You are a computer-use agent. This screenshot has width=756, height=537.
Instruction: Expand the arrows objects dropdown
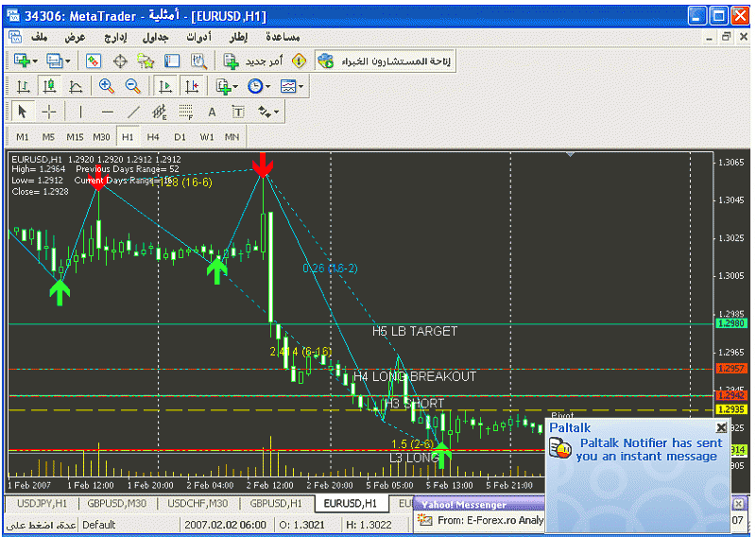(x=275, y=112)
